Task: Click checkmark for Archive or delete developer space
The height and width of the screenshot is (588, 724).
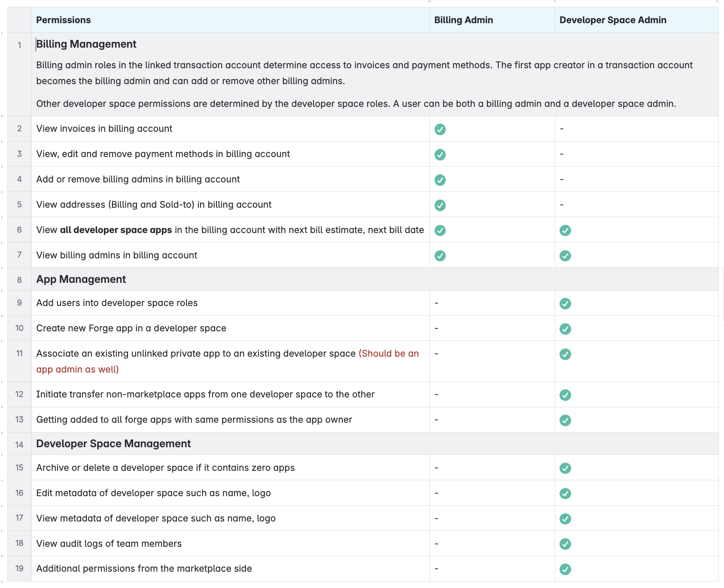Action: coord(565,468)
